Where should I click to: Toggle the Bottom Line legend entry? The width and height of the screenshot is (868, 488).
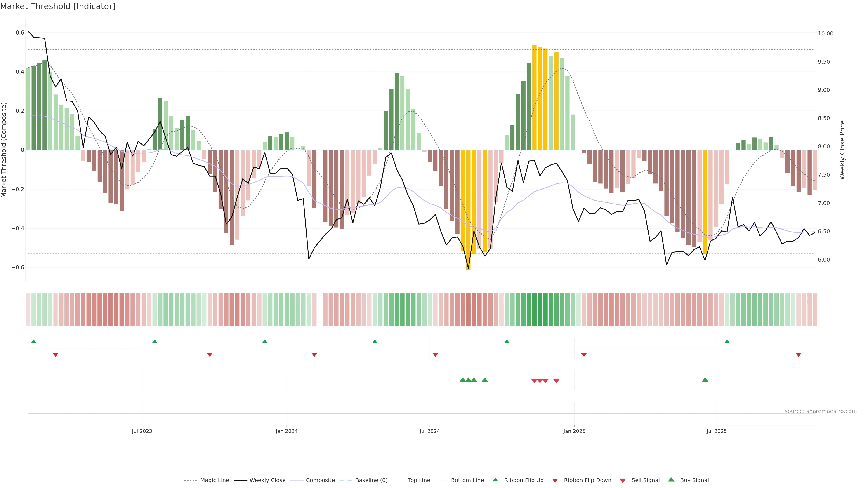tap(467, 480)
